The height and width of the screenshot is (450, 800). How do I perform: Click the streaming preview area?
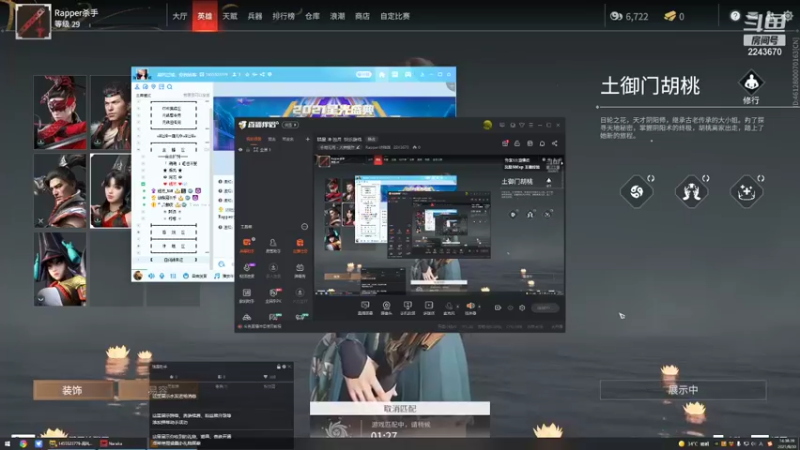click(x=439, y=224)
